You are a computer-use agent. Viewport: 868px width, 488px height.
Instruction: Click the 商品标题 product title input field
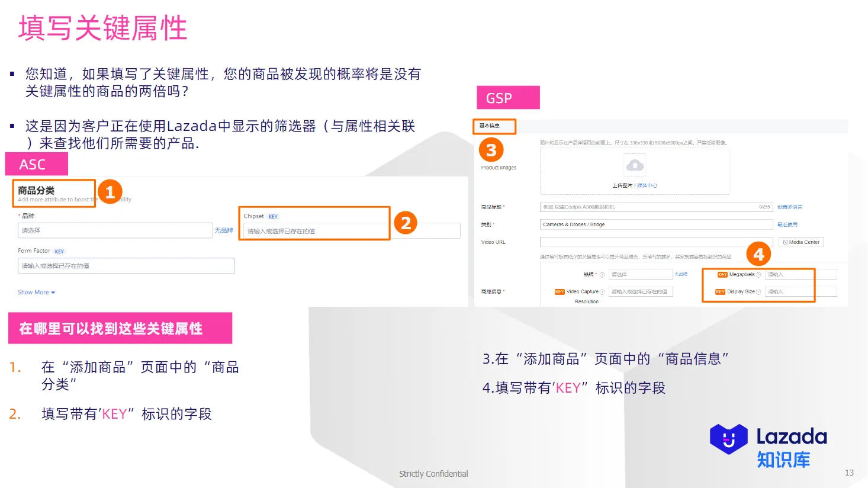656,206
